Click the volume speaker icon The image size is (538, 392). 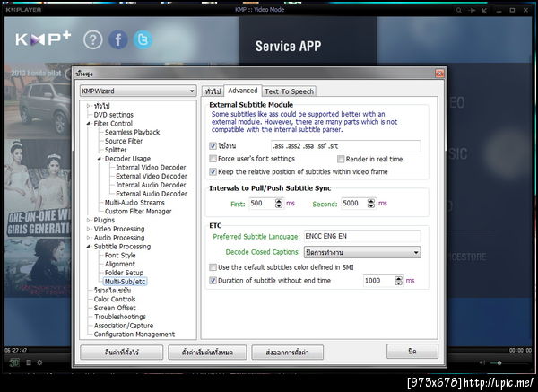(482, 362)
